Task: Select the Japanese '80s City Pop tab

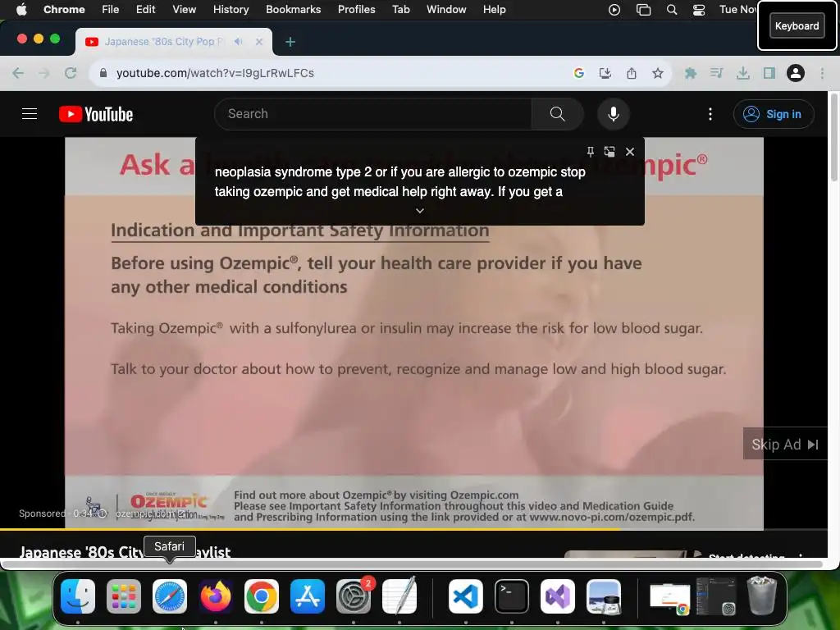Action: tap(174, 42)
